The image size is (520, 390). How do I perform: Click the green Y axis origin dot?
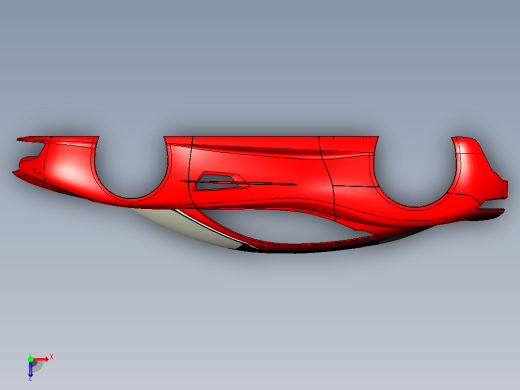click(x=30, y=359)
